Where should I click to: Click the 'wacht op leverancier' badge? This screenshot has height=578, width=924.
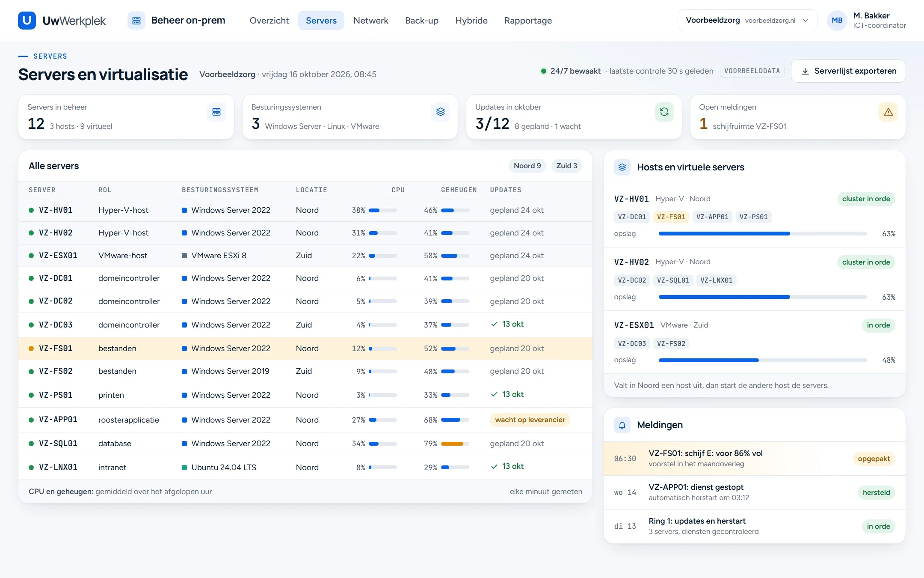pyautogui.click(x=530, y=420)
